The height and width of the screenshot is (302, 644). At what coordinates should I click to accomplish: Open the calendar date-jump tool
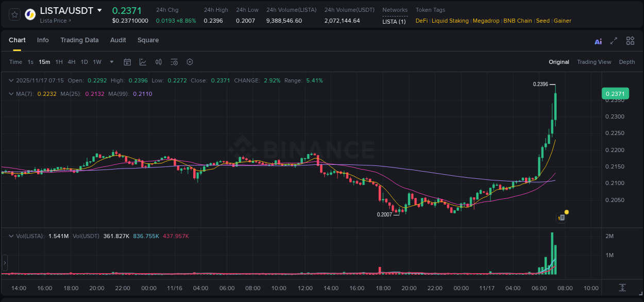coord(127,62)
